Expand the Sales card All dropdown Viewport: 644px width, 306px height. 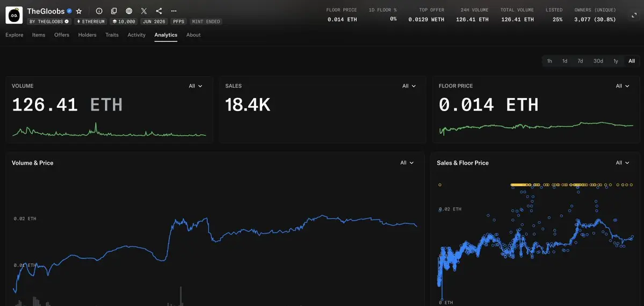coord(409,86)
